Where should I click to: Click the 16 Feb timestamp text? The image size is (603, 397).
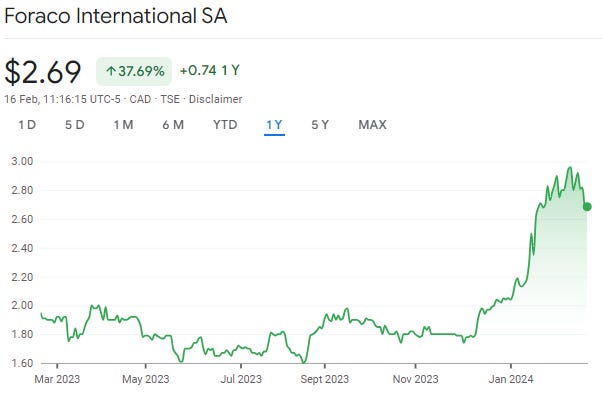62,99
